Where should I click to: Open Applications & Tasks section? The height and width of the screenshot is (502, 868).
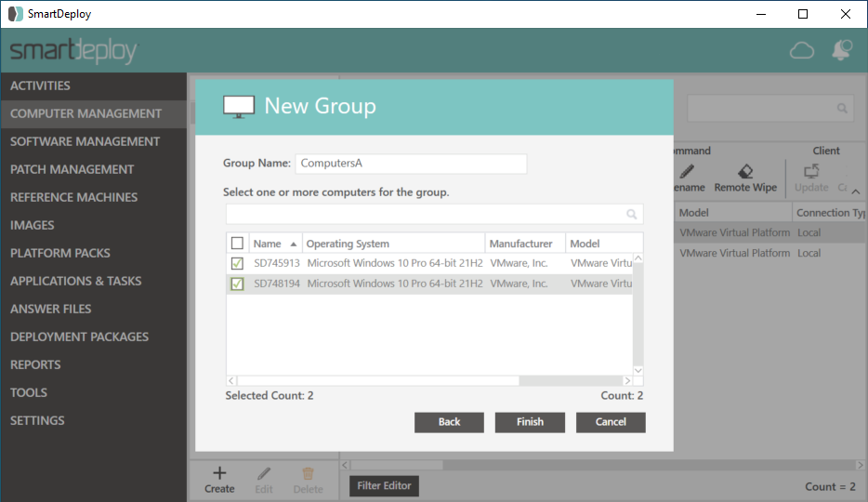click(x=94, y=281)
